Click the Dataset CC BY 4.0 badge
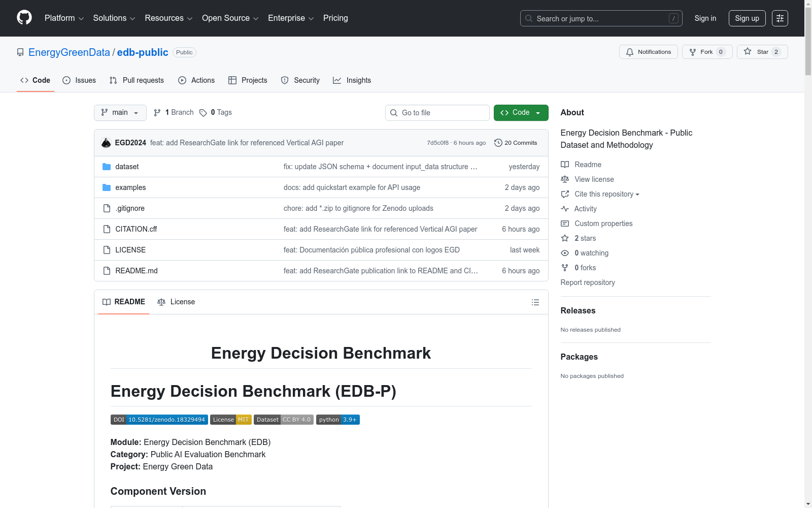 (284, 420)
